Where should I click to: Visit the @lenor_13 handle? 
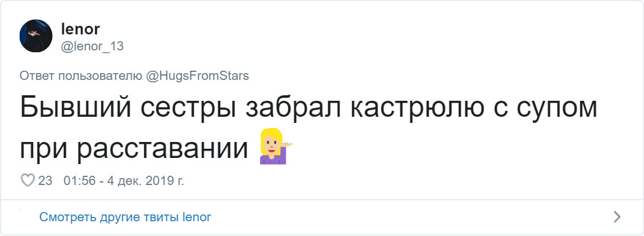click(x=92, y=47)
